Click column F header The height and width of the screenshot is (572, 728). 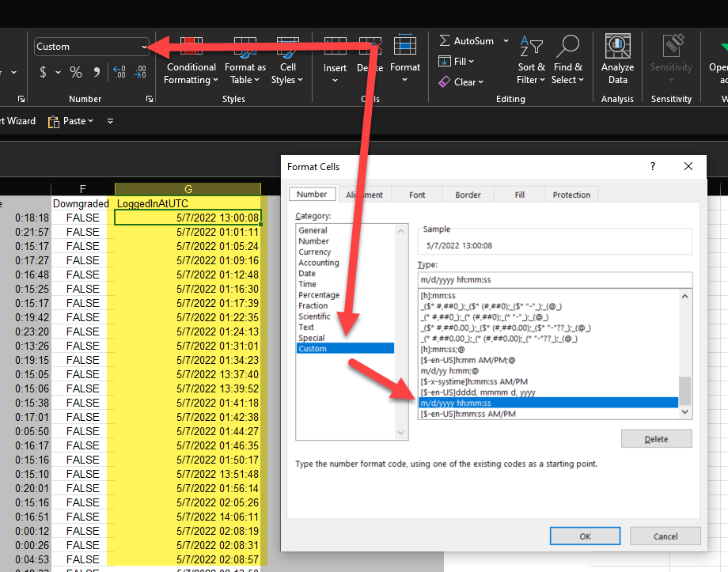82,189
